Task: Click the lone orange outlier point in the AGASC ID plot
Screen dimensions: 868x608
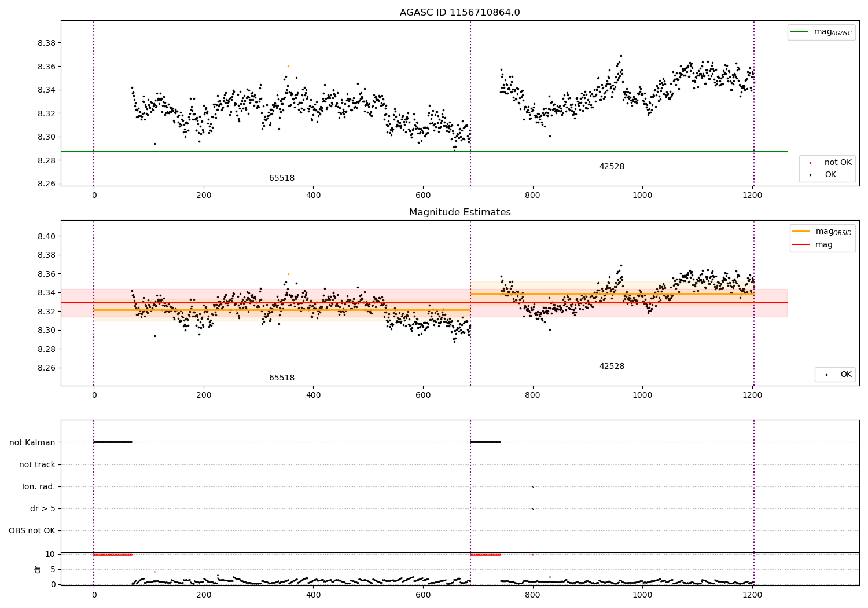Action: 288,66
